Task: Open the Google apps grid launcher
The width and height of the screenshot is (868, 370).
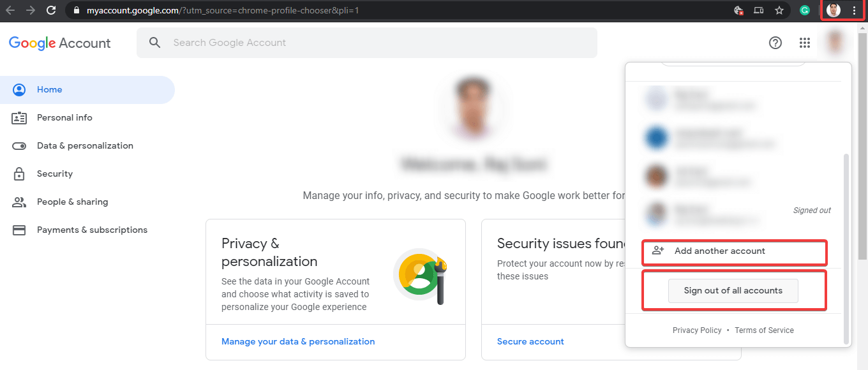Action: click(804, 43)
